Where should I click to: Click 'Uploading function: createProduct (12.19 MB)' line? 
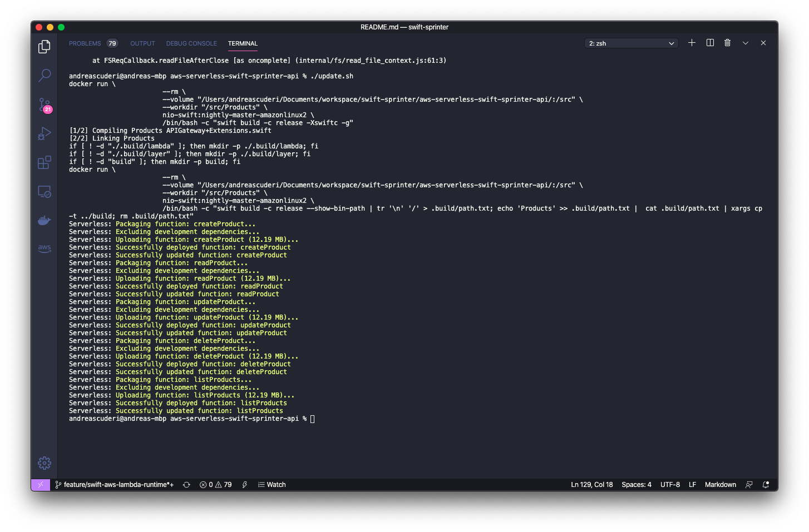(x=184, y=240)
